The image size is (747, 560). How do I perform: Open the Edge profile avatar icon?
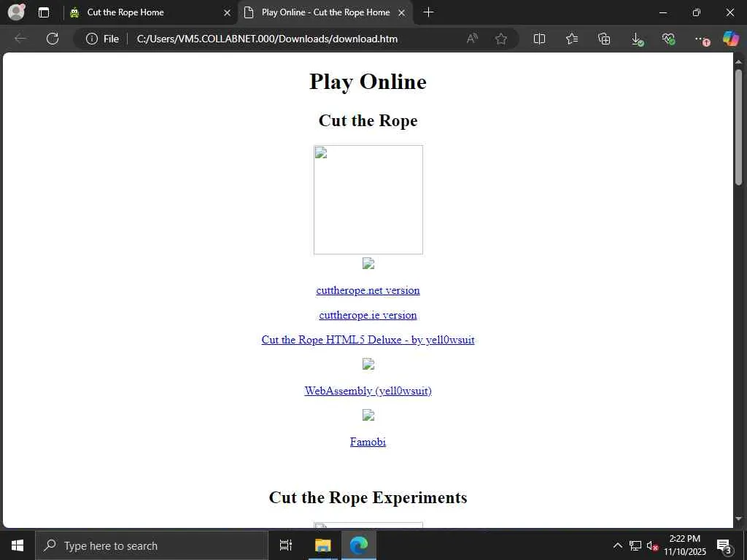[x=17, y=12]
